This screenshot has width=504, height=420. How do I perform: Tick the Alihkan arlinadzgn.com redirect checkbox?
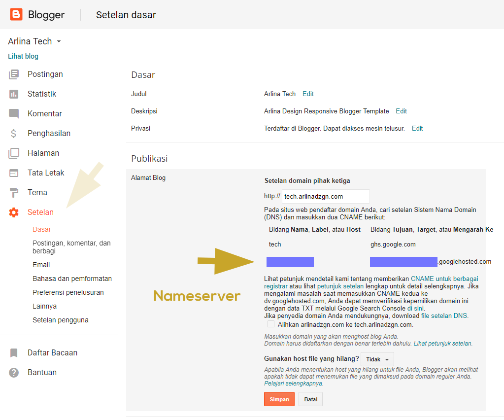271,324
